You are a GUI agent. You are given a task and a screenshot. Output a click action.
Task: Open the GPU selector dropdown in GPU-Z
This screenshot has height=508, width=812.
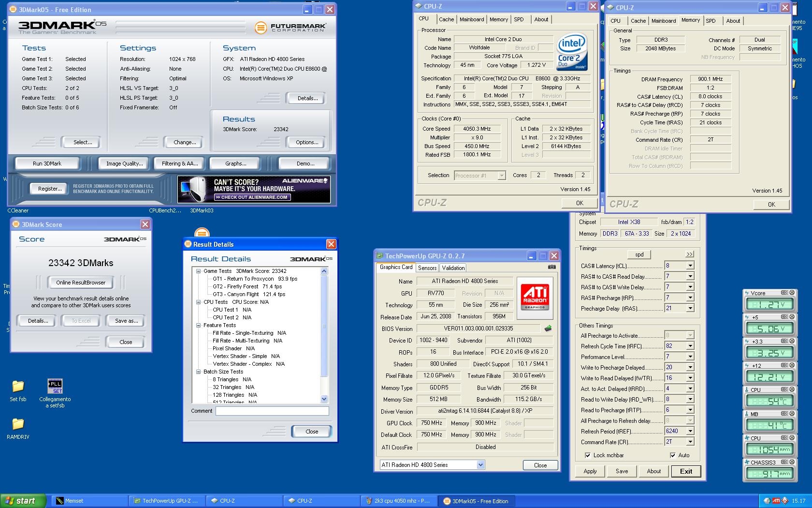point(480,465)
